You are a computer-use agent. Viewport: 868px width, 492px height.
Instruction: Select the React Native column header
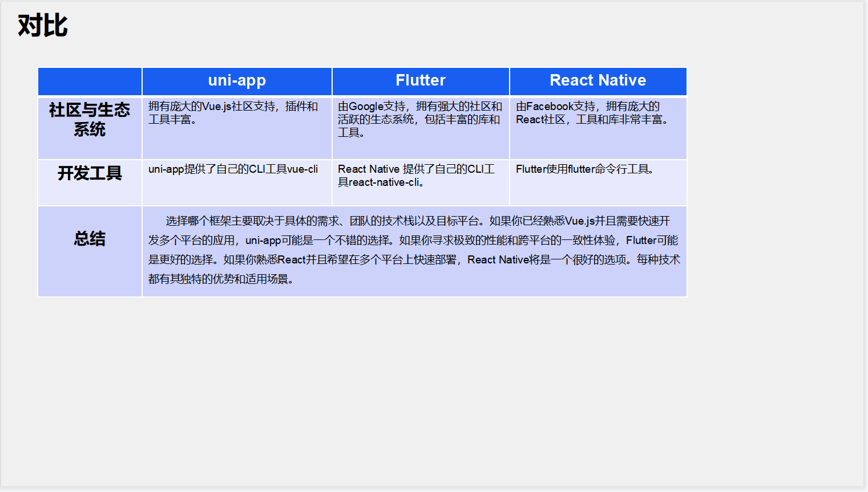pos(597,81)
